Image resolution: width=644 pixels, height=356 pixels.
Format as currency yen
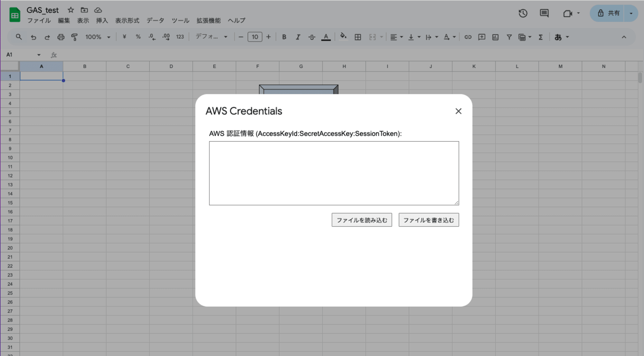pos(124,37)
